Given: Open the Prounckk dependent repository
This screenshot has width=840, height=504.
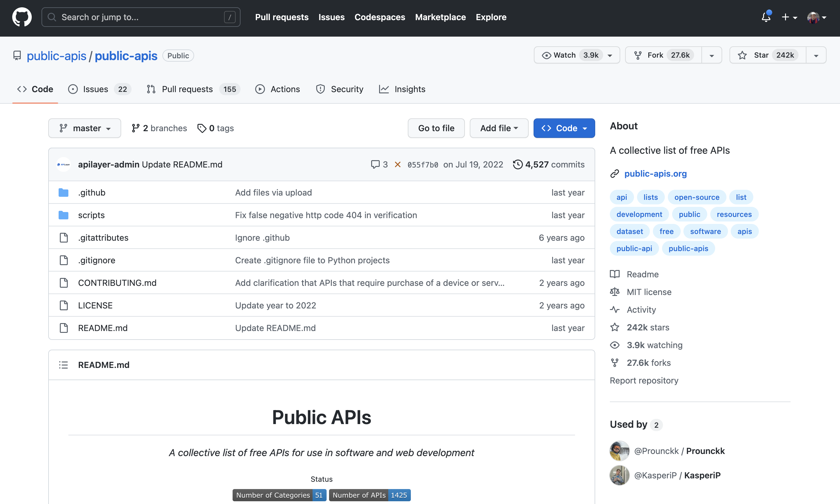Looking at the screenshot, I should coord(680,451).
